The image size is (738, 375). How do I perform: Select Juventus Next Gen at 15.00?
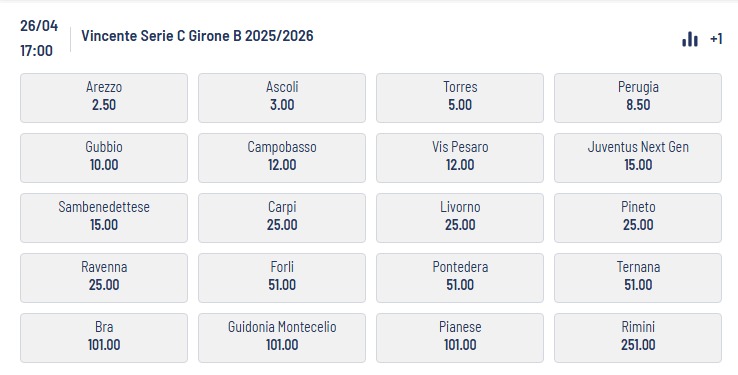pos(638,158)
